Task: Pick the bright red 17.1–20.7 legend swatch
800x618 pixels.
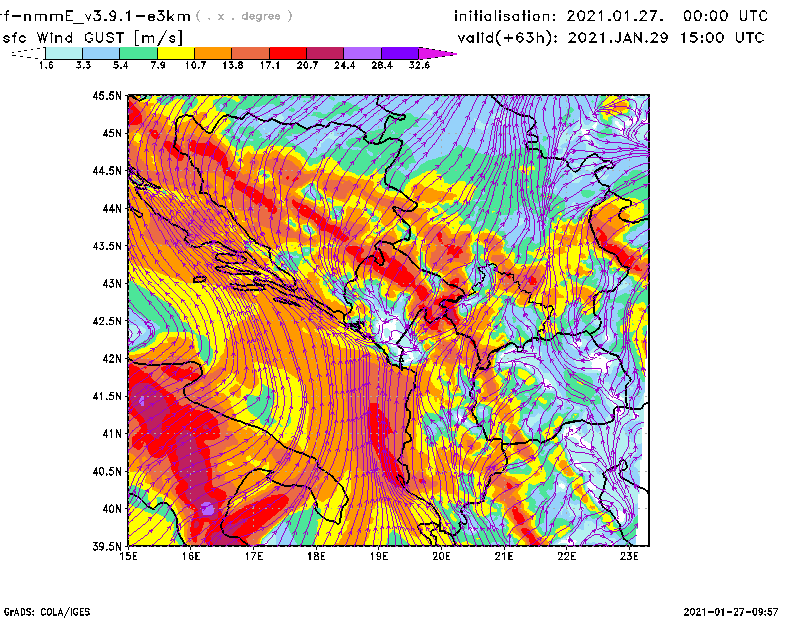Action: pos(288,53)
